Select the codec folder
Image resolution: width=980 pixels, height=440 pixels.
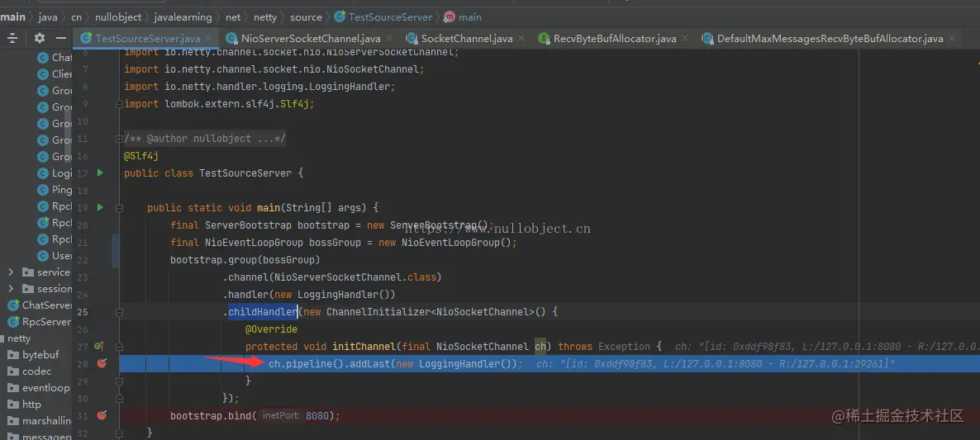pyautogui.click(x=30, y=371)
